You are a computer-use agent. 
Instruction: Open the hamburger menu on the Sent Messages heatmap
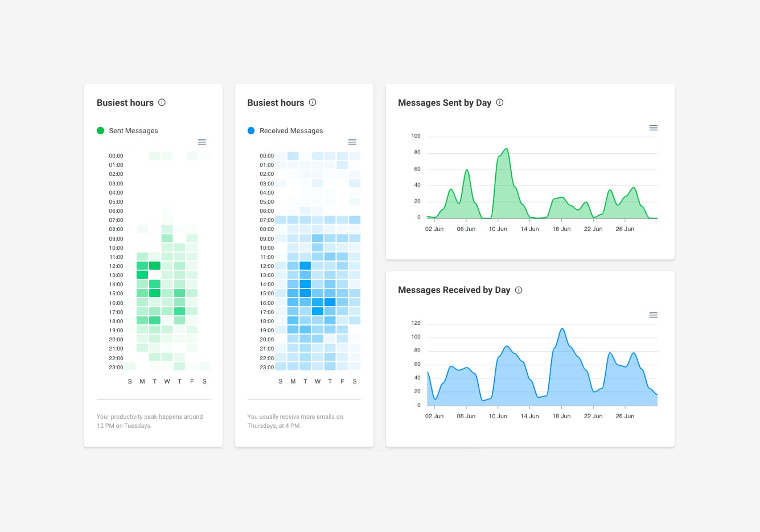coord(202,142)
